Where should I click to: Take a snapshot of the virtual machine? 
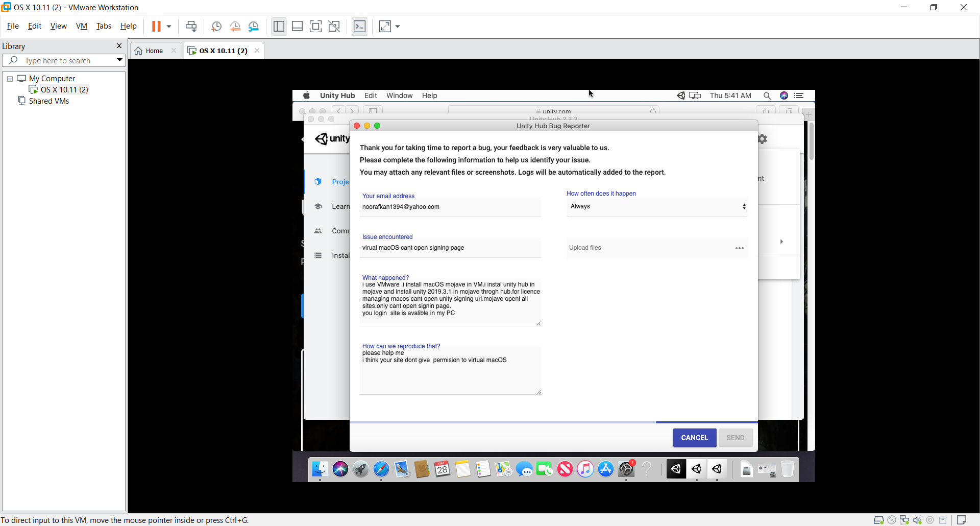click(216, 26)
